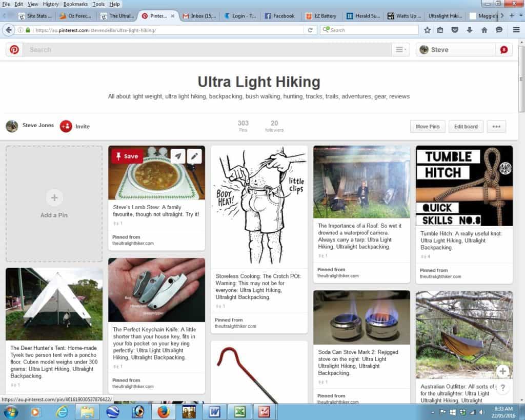Click the send arrow icon on Lamb Stew pin

(x=177, y=156)
